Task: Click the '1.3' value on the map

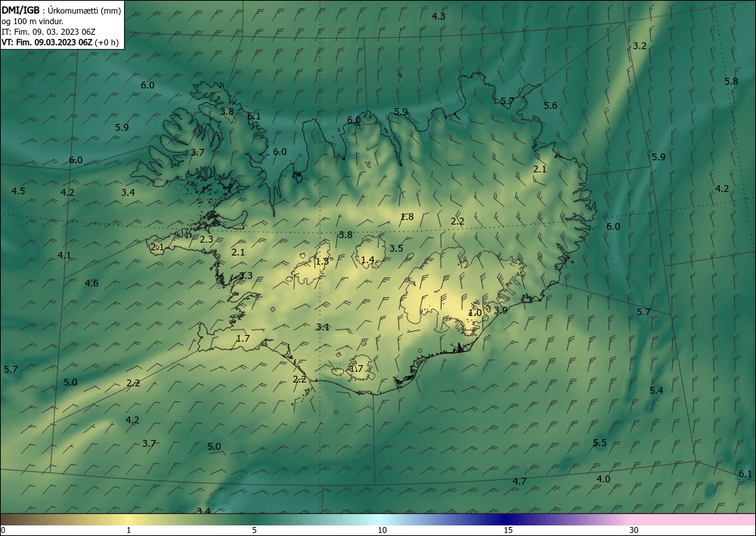Action: click(321, 262)
